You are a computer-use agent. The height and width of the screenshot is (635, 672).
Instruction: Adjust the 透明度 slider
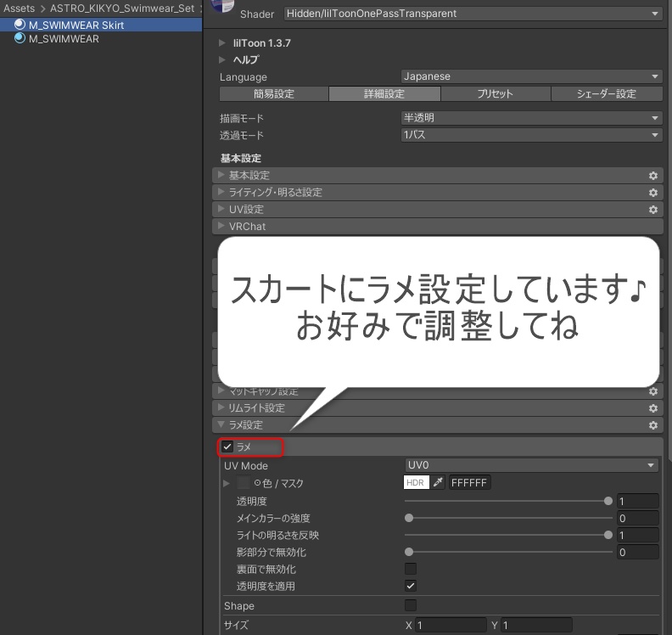tap(508, 501)
